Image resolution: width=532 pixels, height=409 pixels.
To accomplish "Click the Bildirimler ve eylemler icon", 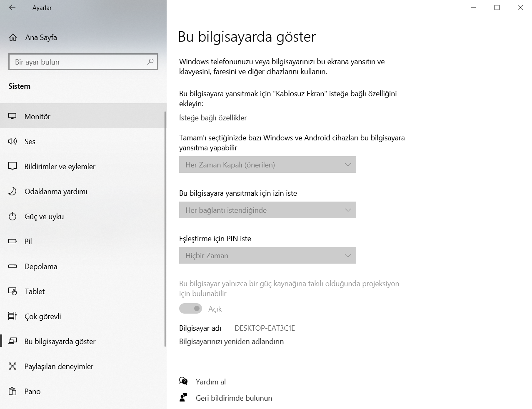I will (12, 167).
